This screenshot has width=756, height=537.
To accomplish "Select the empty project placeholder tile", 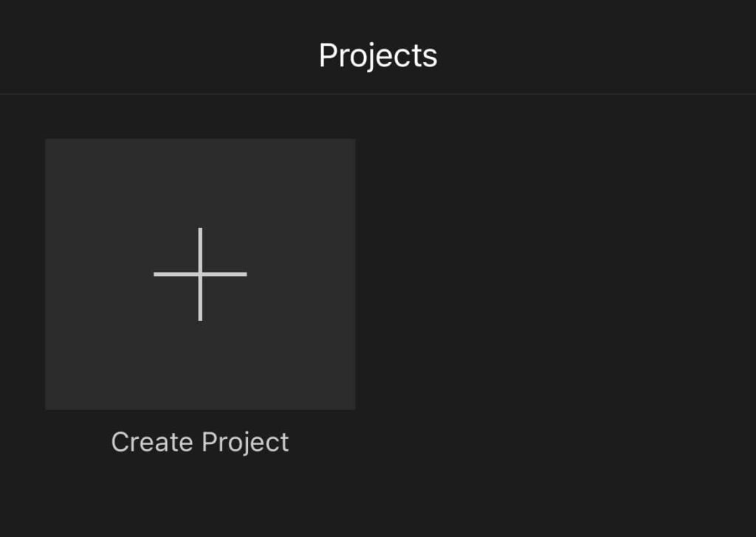I will click(200, 273).
